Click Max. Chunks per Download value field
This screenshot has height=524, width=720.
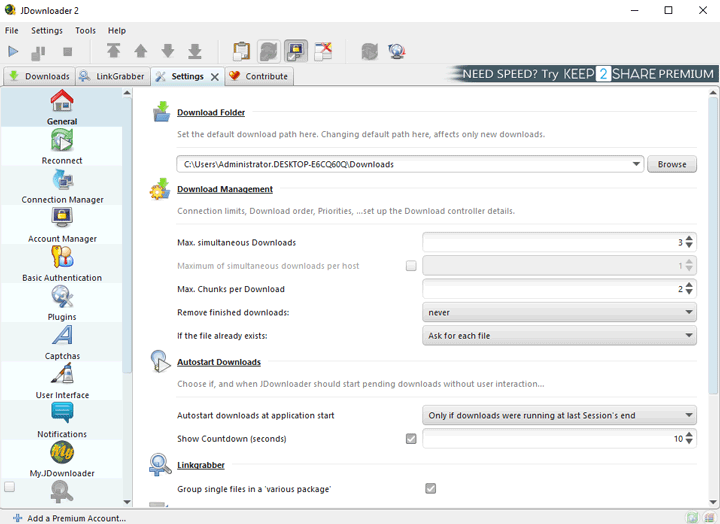click(552, 289)
